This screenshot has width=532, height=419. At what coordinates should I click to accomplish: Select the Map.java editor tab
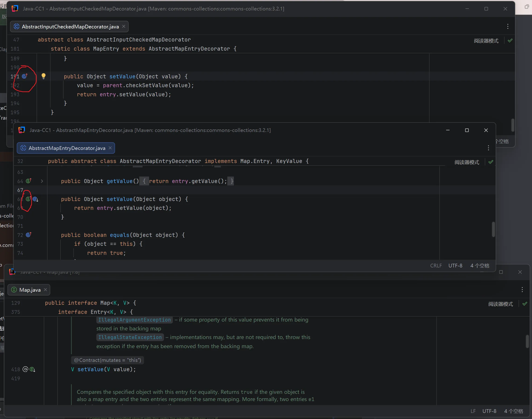[x=29, y=290]
